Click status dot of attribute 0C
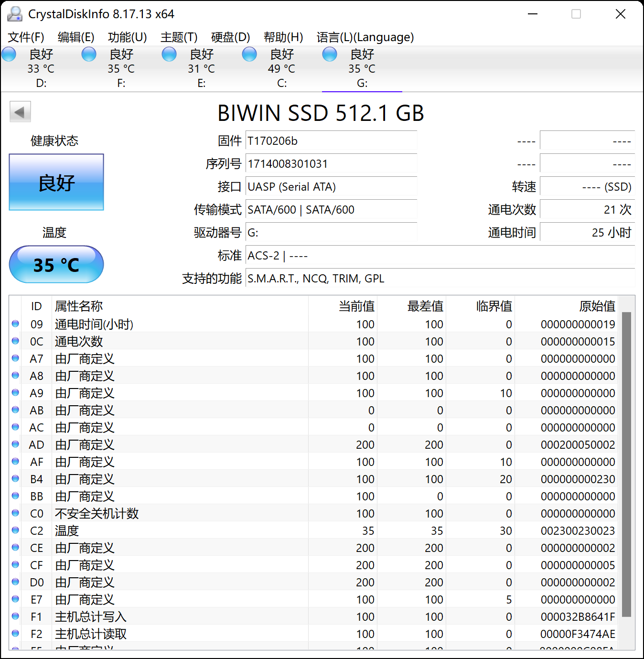 (15, 341)
